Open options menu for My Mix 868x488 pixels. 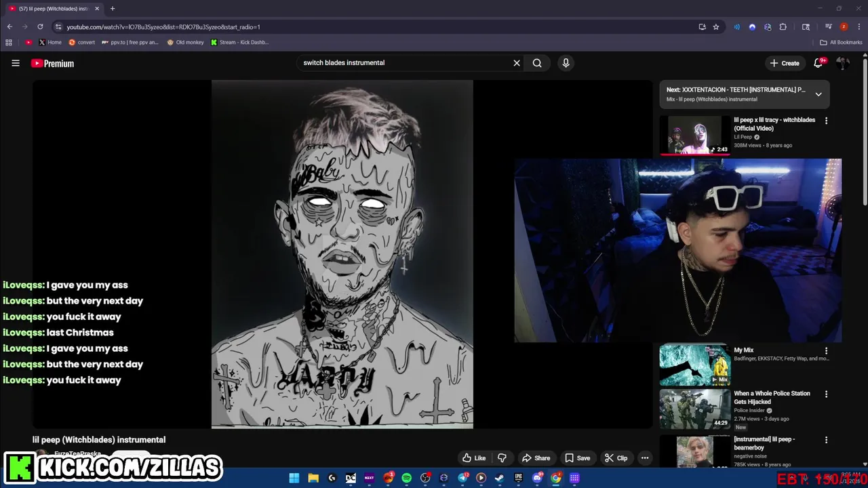(826, 351)
